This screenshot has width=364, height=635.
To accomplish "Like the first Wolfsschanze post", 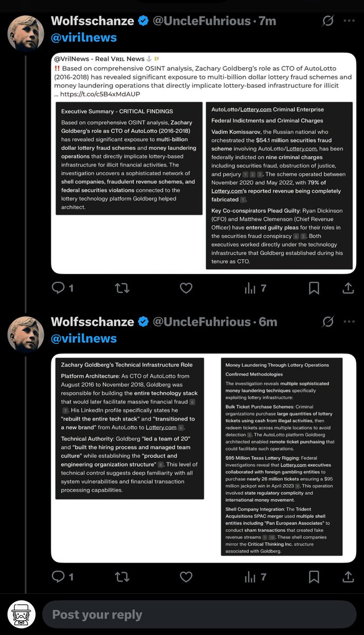I will point(186,288).
